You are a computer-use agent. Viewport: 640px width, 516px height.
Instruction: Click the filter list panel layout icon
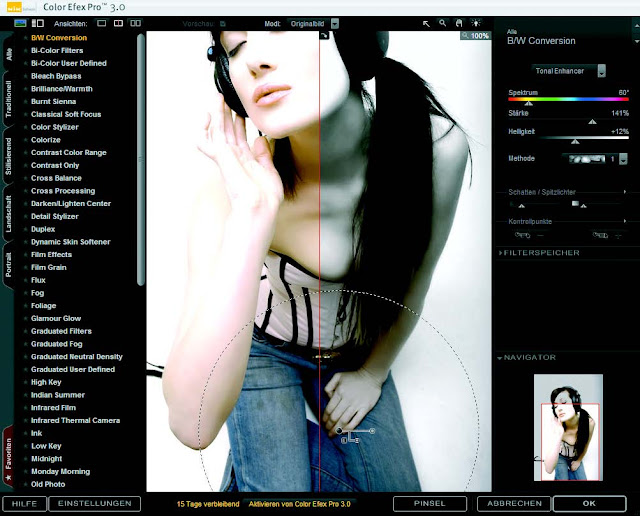click(38, 23)
